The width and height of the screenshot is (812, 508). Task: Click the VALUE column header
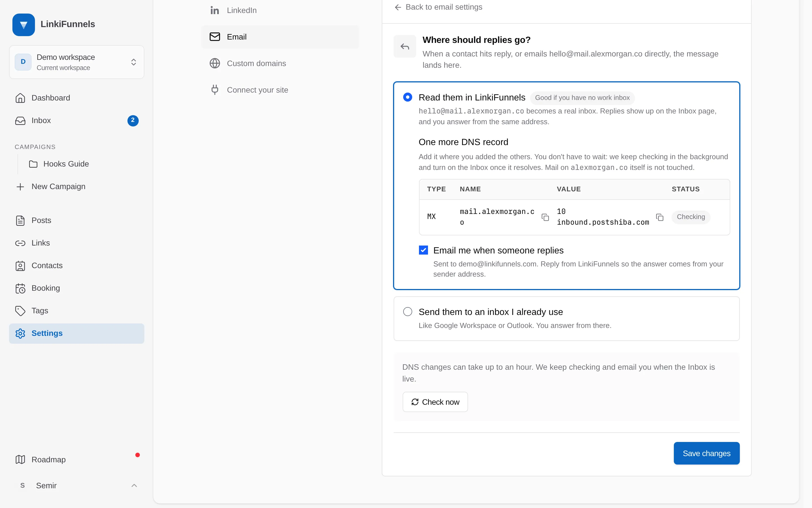(568, 189)
